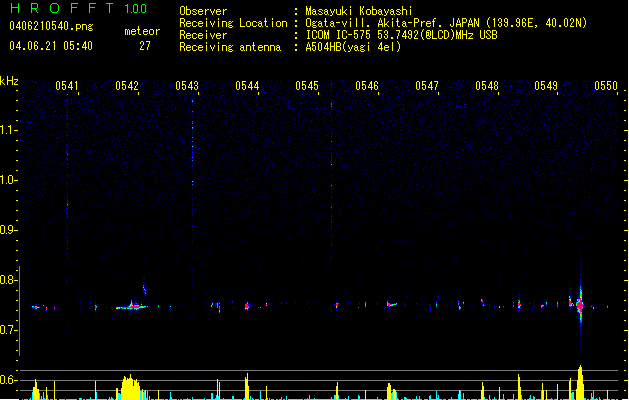The height and width of the screenshot is (400, 629).
Task: Click the 0547 time marker
Action: tap(427, 86)
